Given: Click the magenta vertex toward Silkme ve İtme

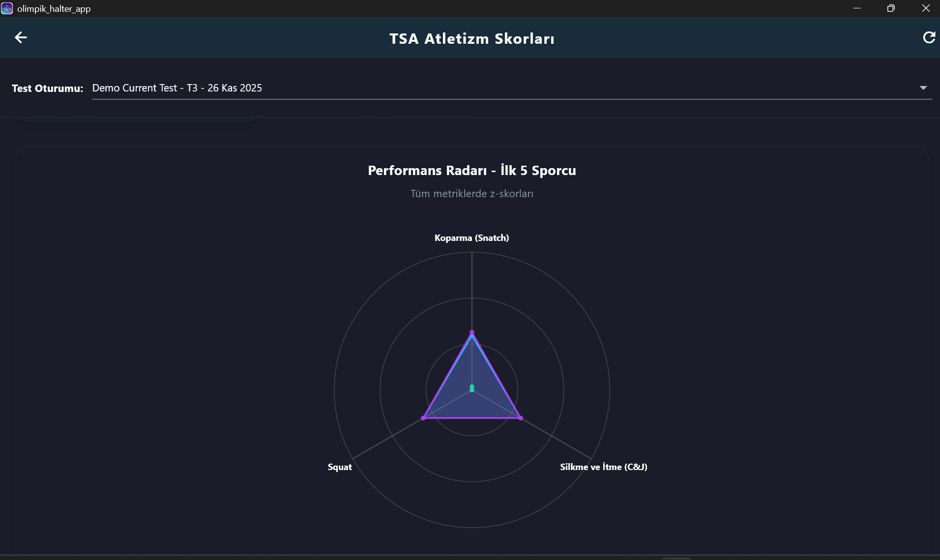Looking at the screenshot, I should pyautogui.click(x=520, y=418).
